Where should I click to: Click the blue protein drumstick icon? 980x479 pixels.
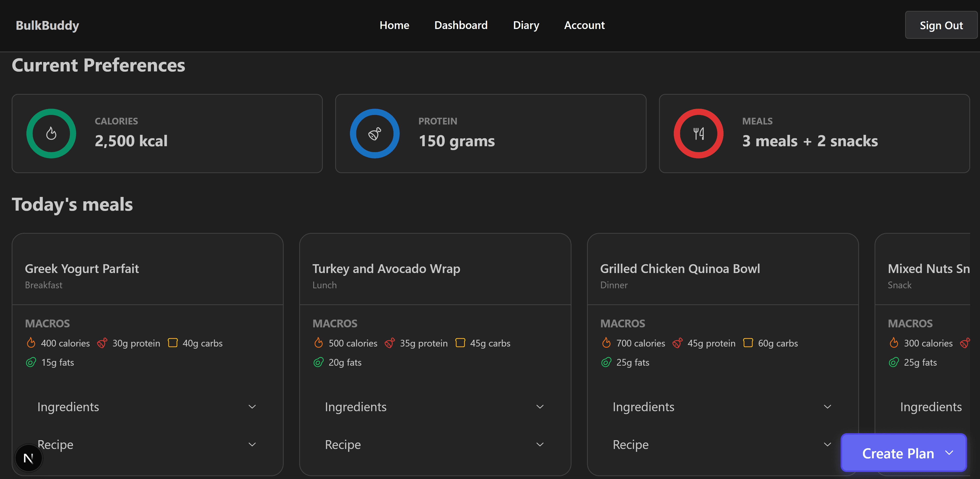pos(375,134)
